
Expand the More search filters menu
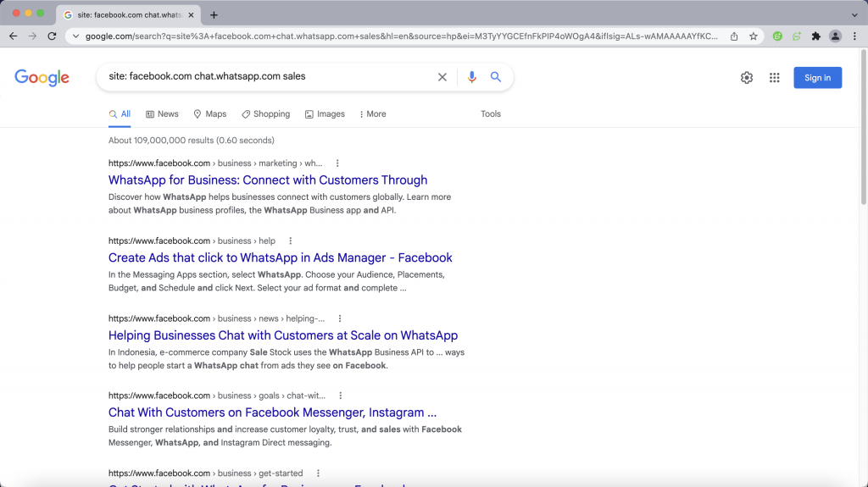pyautogui.click(x=373, y=114)
